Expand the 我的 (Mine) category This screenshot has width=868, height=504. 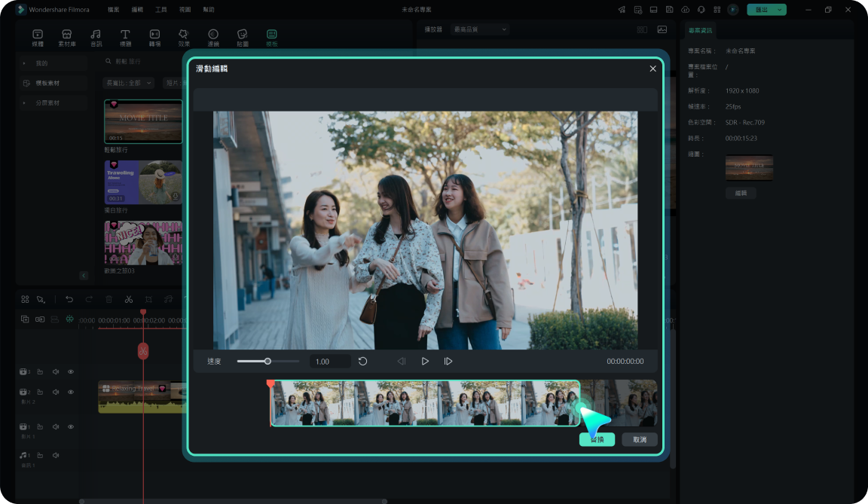pos(24,63)
